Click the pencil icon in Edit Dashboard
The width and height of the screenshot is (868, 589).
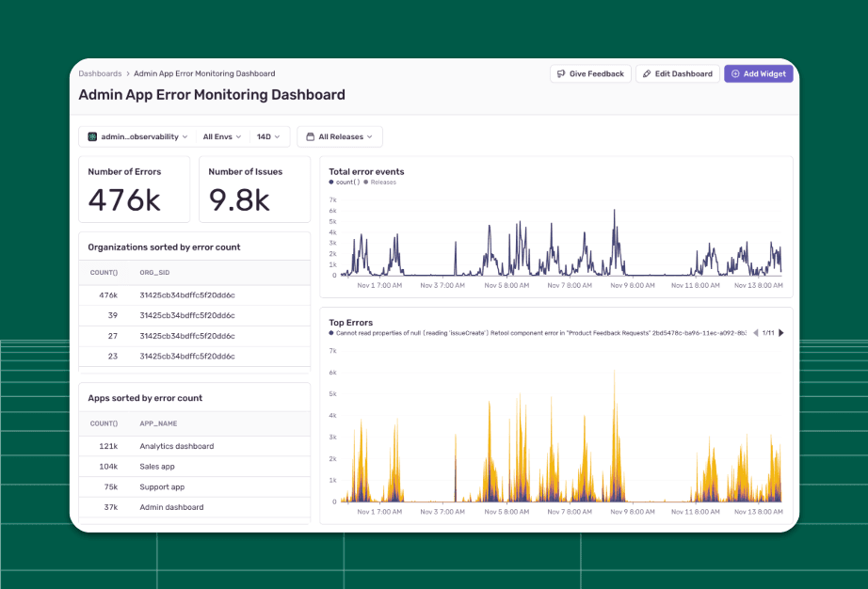pyautogui.click(x=647, y=74)
